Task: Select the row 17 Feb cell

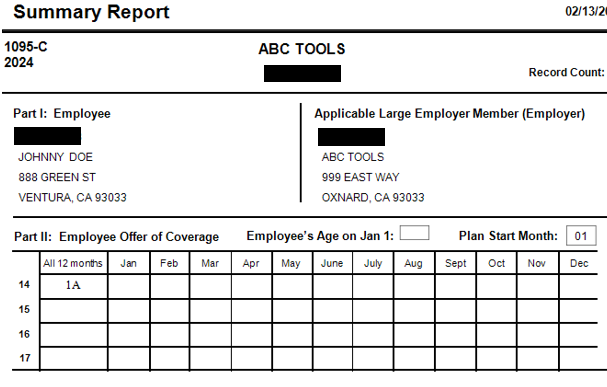Action: [x=170, y=359]
